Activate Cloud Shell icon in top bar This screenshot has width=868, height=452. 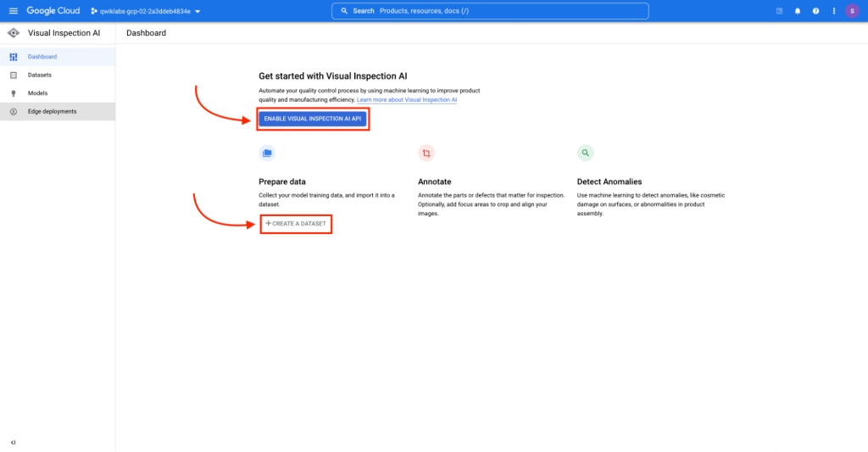tap(780, 11)
